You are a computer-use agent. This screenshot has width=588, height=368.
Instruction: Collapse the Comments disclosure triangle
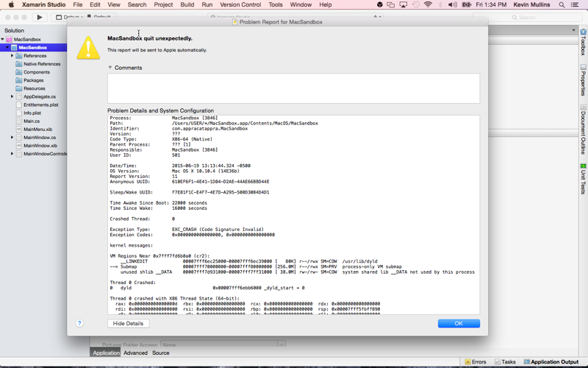click(x=110, y=68)
